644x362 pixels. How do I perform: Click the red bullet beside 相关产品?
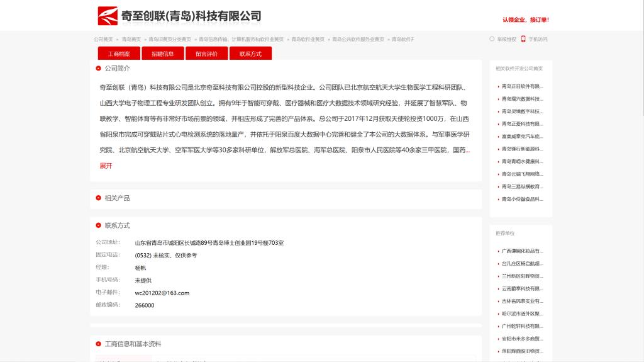click(x=99, y=198)
